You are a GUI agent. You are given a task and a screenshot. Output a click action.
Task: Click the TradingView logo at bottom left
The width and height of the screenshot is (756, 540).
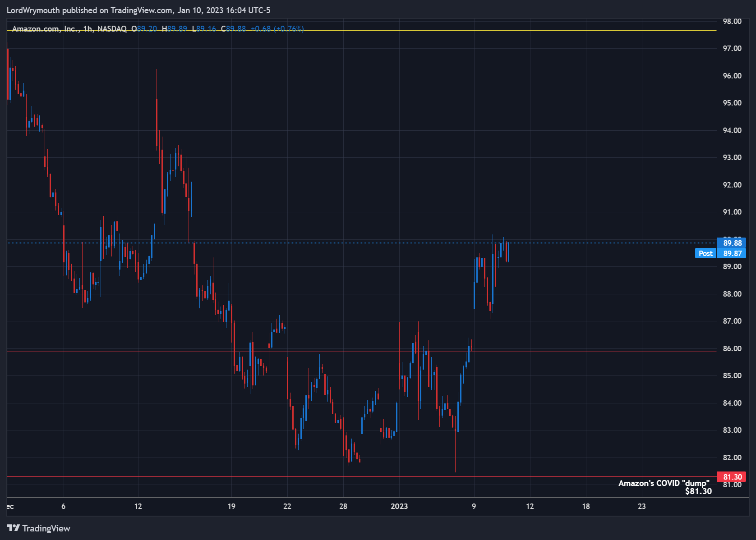(x=38, y=528)
